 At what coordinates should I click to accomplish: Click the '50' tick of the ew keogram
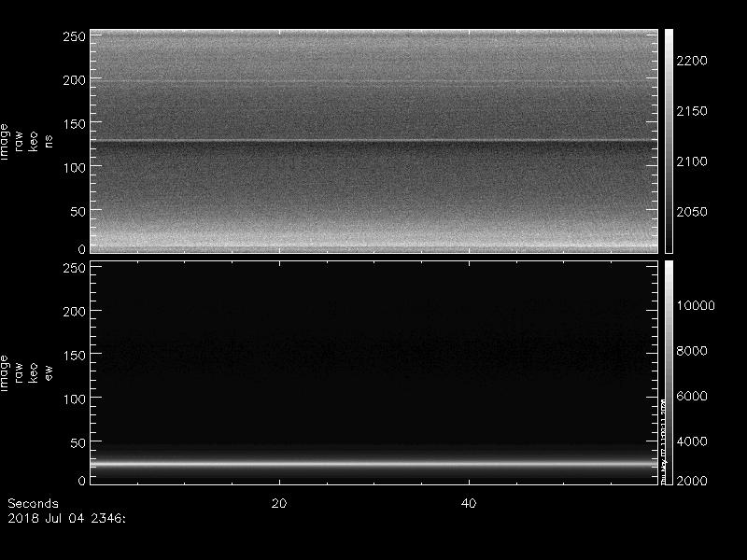pyautogui.click(x=78, y=442)
